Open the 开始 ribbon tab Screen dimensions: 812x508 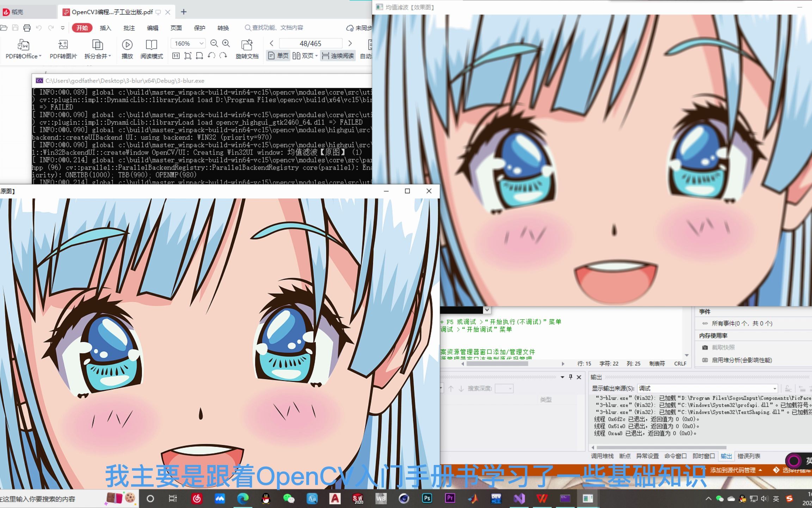(x=82, y=28)
